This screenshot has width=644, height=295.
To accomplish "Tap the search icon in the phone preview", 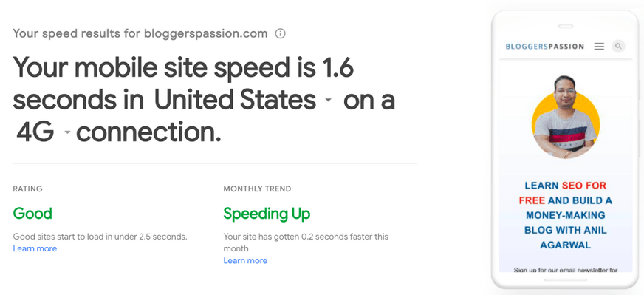I will tap(618, 46).
